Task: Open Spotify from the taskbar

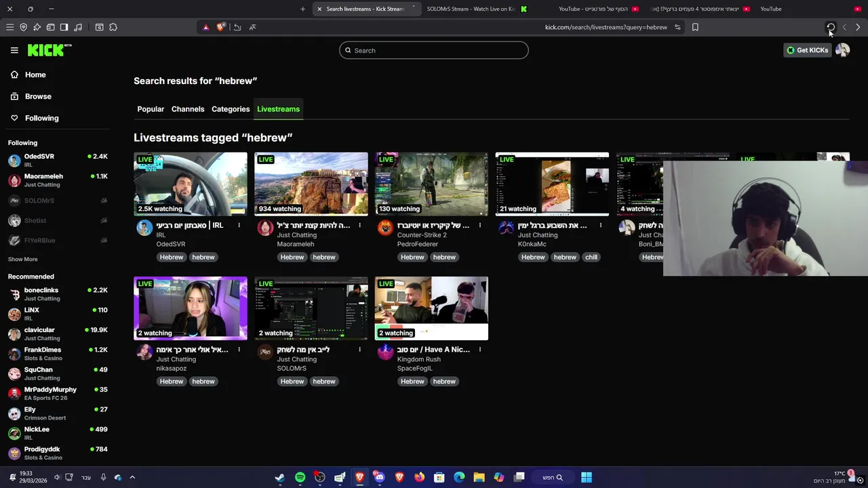Action: (x=300, y=477)
